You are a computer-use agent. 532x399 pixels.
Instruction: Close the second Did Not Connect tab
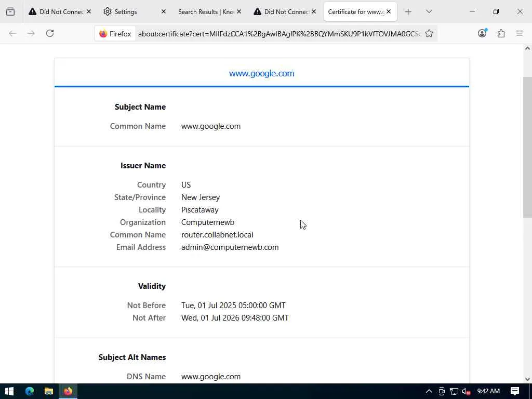pos(314,11)
